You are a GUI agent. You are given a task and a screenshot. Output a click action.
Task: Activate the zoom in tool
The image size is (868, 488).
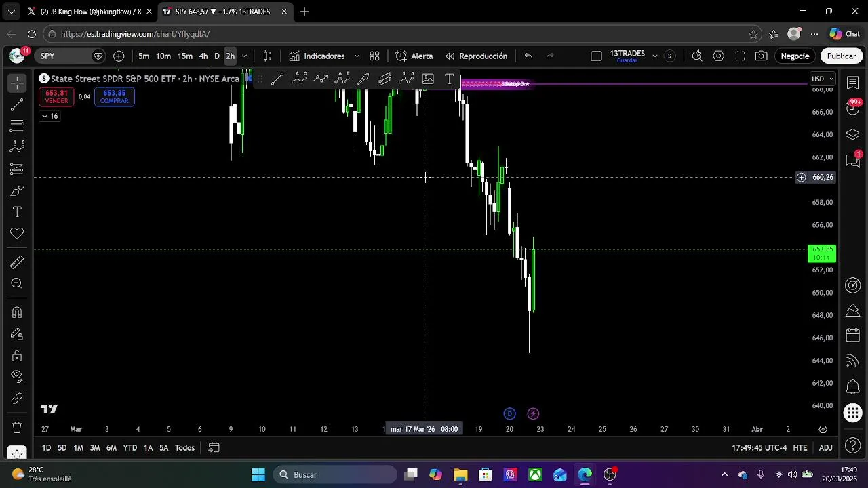coord(17,284)
